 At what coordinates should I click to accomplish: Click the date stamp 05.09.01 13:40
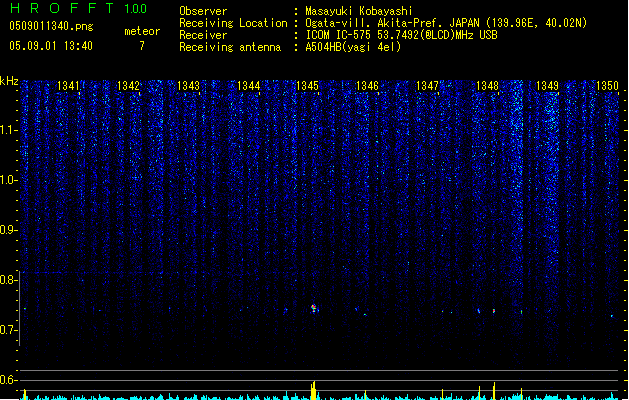point(51,46)
